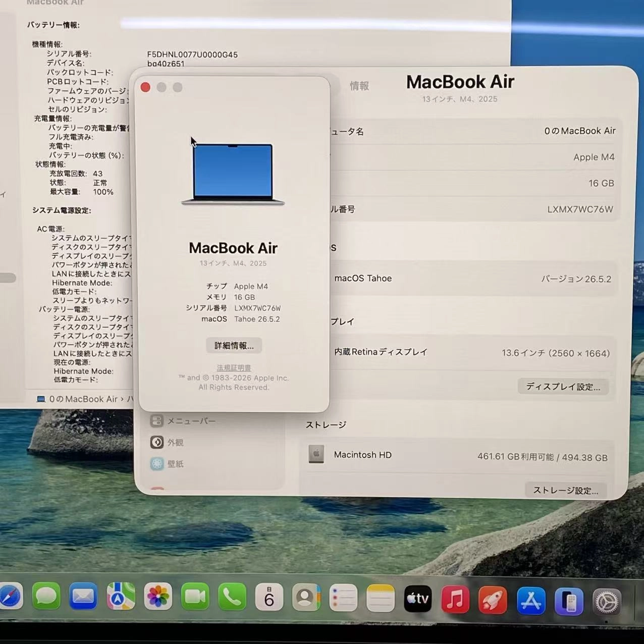
Task: Select 壁紙 in Settings sidebar
Action: pos(167,464)
